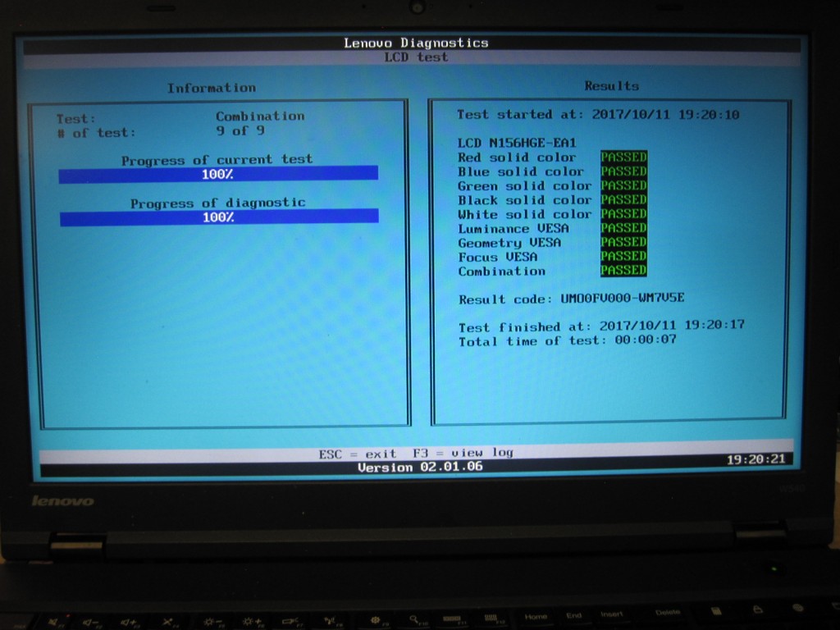Click PASSED badge next to Red solid color
This screenshot has height=630, width=840.
[623, 157]
